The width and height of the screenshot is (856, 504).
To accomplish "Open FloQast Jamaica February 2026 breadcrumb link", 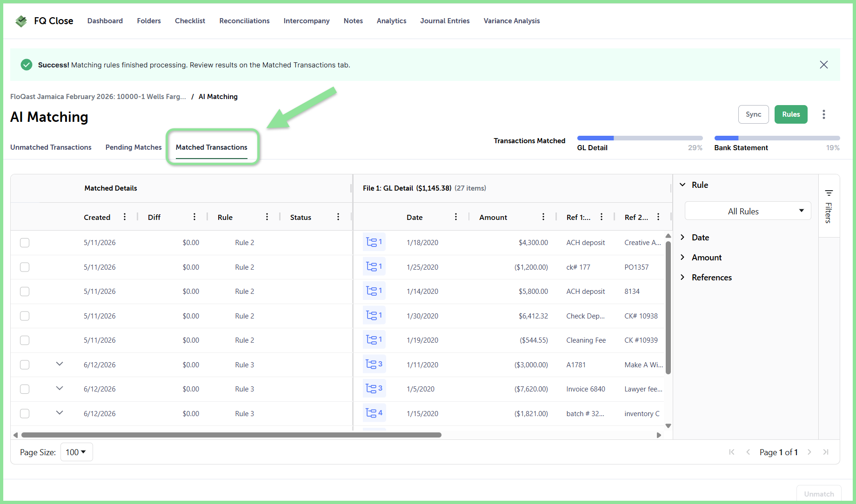I will pyautogui.click(x=98, y=97).
